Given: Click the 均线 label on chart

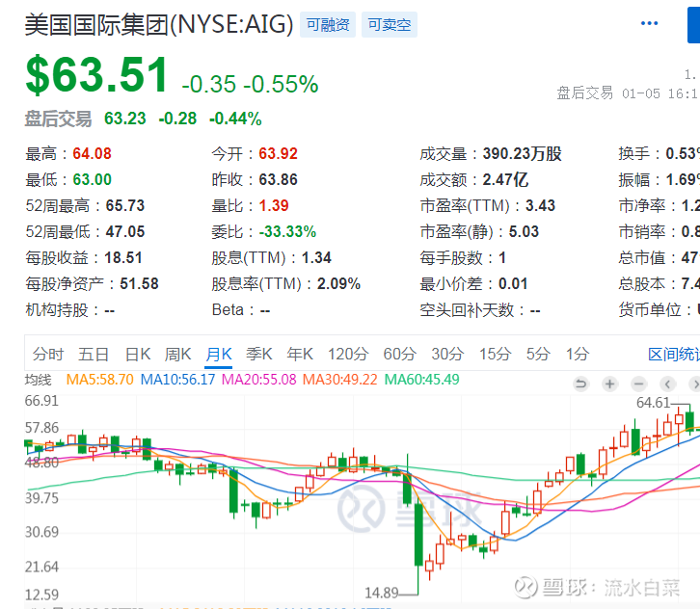Looking at the screenshot, I should 39,380.
